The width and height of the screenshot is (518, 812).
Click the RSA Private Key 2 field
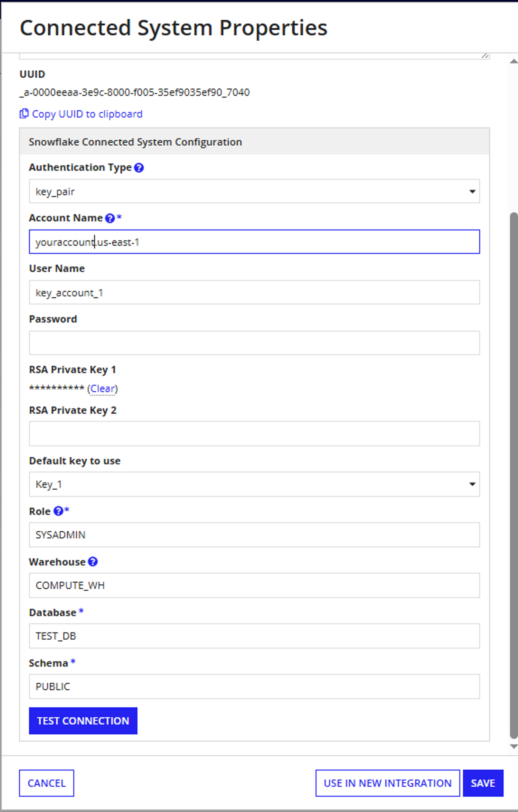pyautogui.click(x=254, y=434)
